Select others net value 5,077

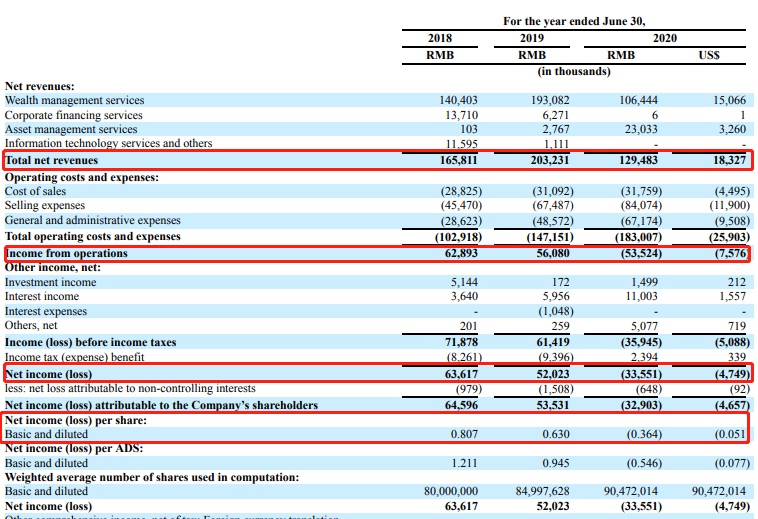tap(644, 326)
